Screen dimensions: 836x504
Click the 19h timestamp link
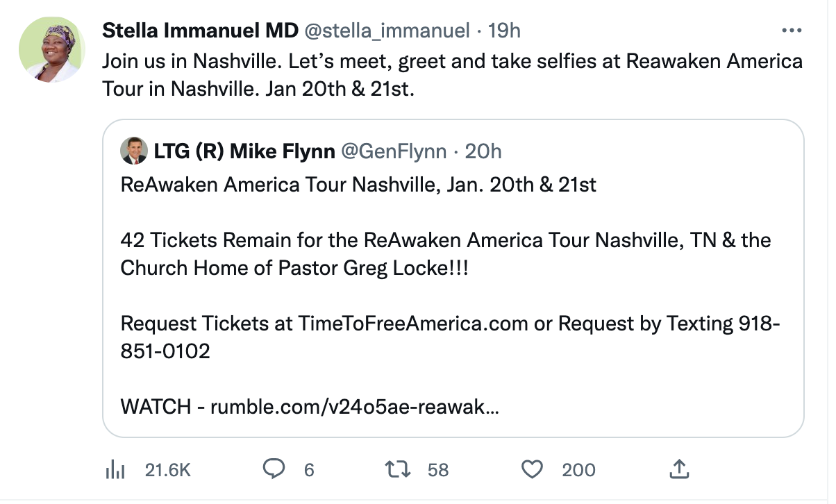503,29
